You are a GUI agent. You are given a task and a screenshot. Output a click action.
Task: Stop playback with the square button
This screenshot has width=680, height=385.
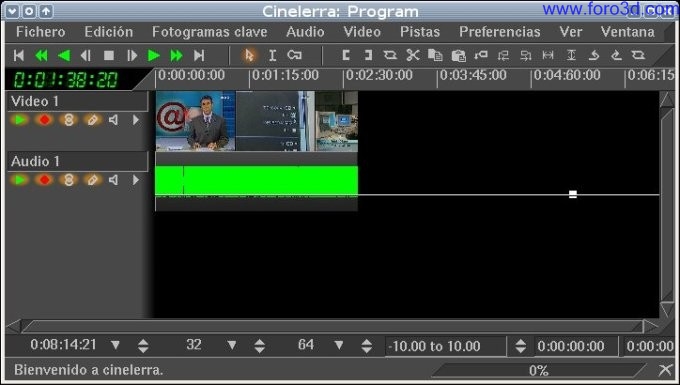(x=109, y=55)
